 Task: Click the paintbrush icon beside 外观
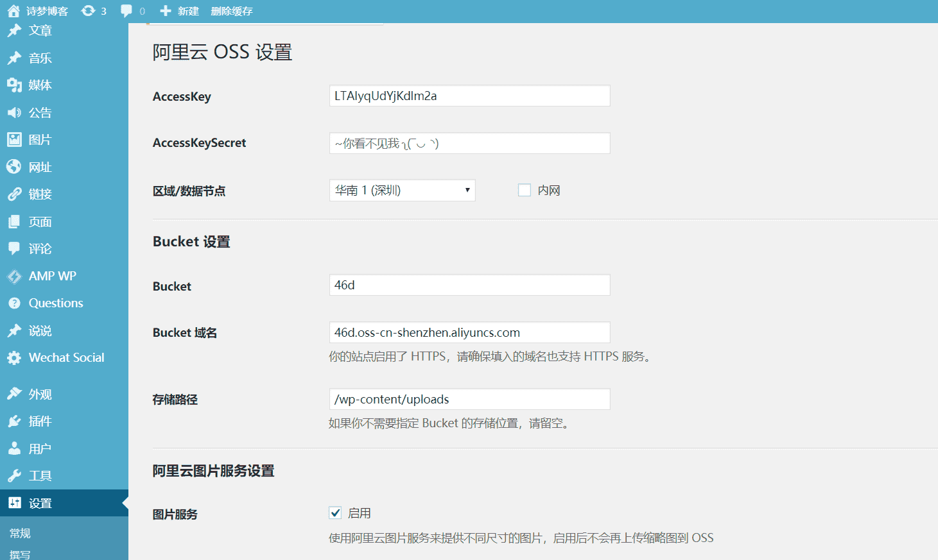(14, 394)
